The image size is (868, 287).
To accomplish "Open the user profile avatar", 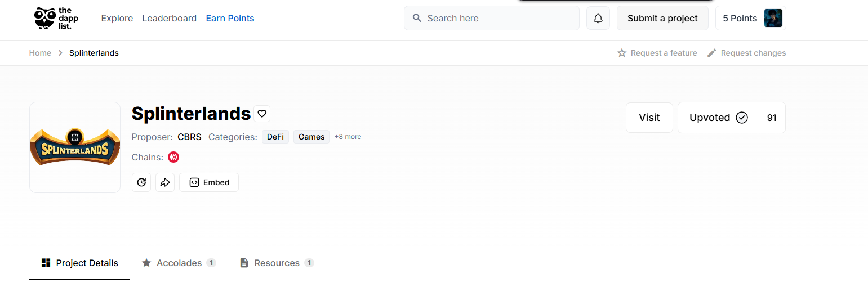I will [773, 18].
